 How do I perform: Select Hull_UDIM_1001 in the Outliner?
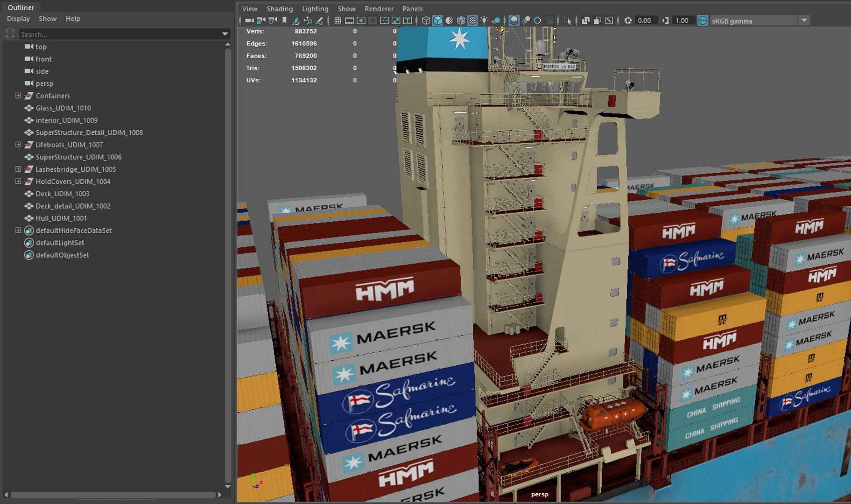pyautogui.click(x=61, y=218)
